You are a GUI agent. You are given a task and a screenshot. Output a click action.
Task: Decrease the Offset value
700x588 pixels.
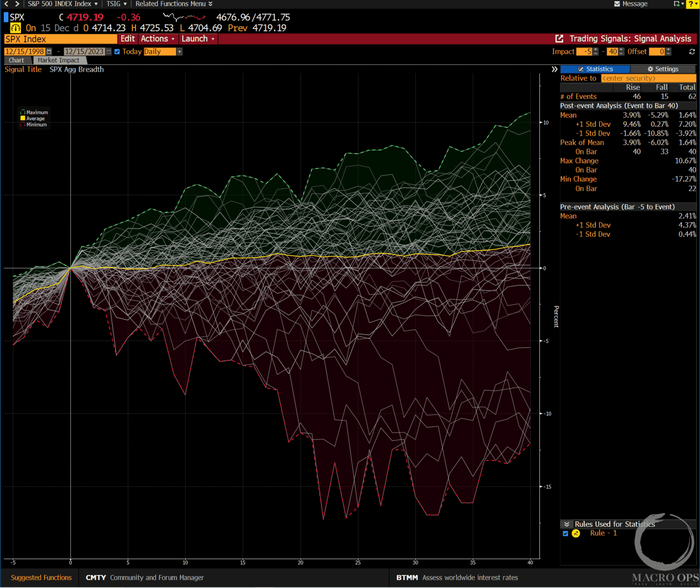669,53
